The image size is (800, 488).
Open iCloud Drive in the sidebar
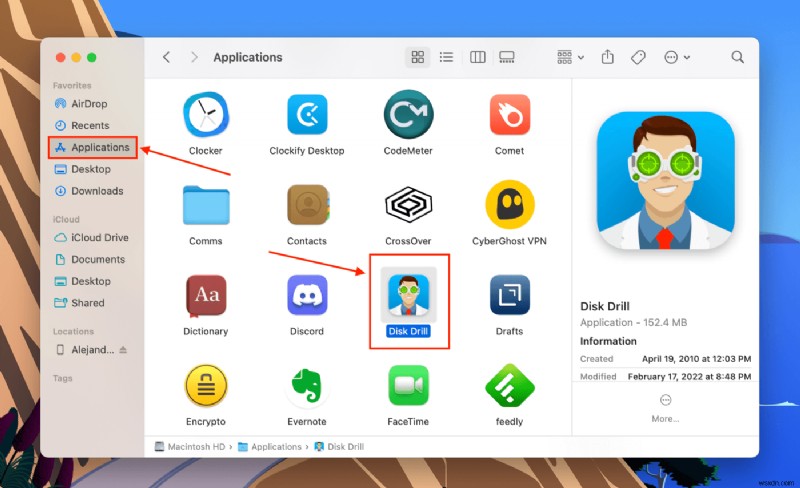[x=92, y=237]
